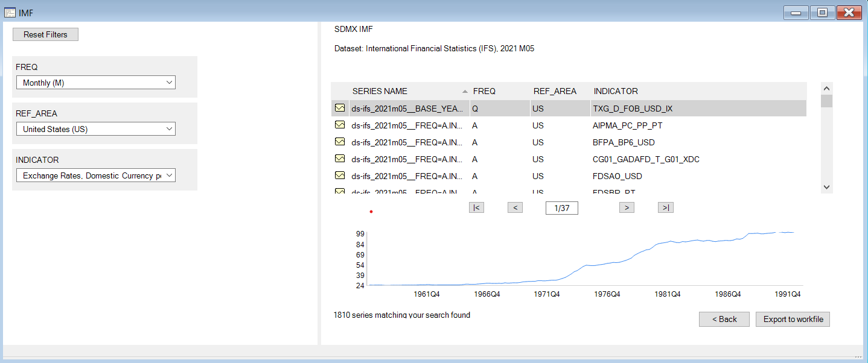Sort by the INDICATOR column header

pos(616,91)
